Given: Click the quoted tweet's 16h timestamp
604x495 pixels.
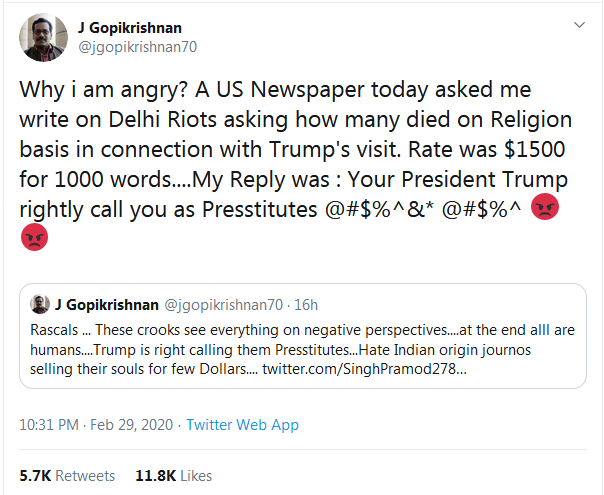Looking at the screenshot, I should [306, 304].
